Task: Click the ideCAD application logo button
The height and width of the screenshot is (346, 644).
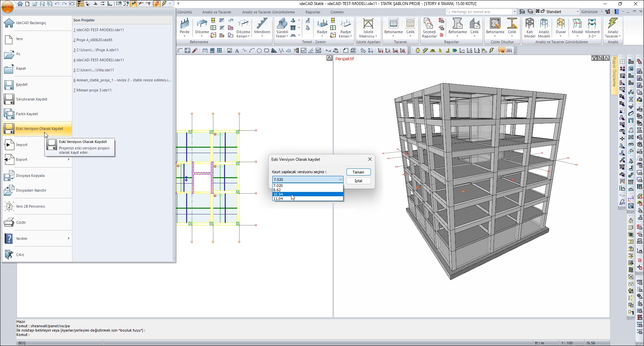Action: point(7,7)
